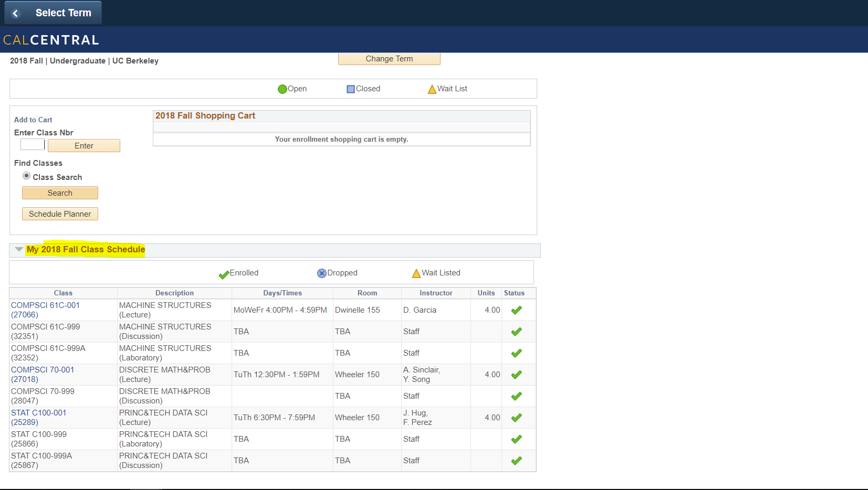Click status checkmark for STAT C100-999A discussion
The width and height of the screenshot is (868, 490).
(x=517, y=461)
